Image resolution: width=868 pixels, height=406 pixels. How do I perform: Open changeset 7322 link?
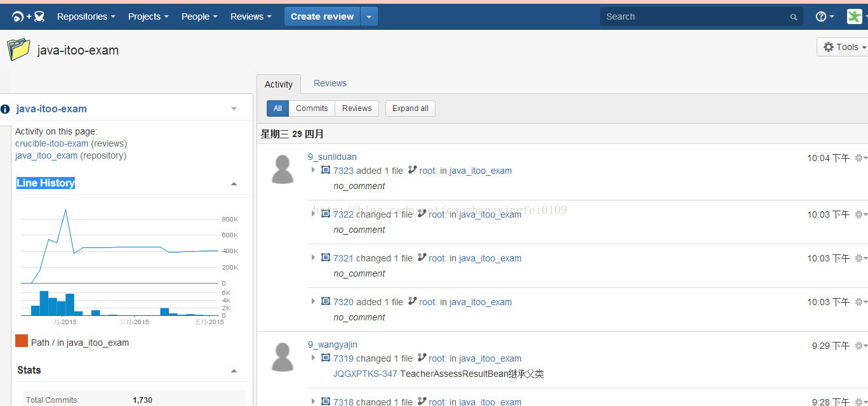coord(344,214)
